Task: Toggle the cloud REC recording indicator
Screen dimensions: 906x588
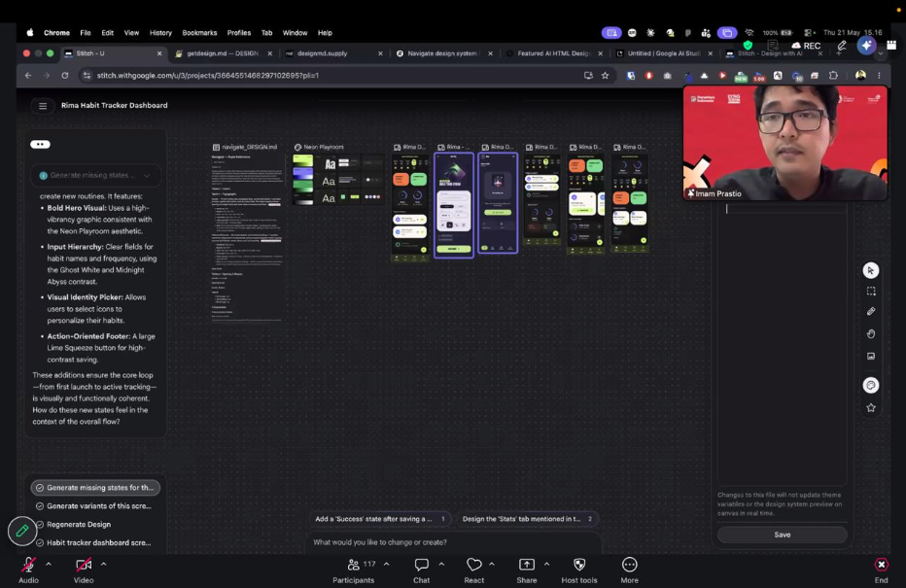Action: (x=806, y=46)
